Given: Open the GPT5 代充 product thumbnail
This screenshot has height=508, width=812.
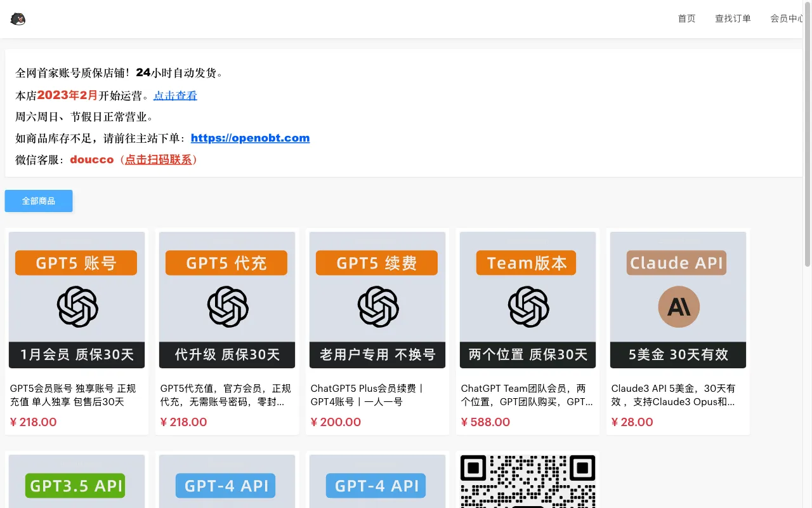Looking at the screenshot, I should pos(227,300).
